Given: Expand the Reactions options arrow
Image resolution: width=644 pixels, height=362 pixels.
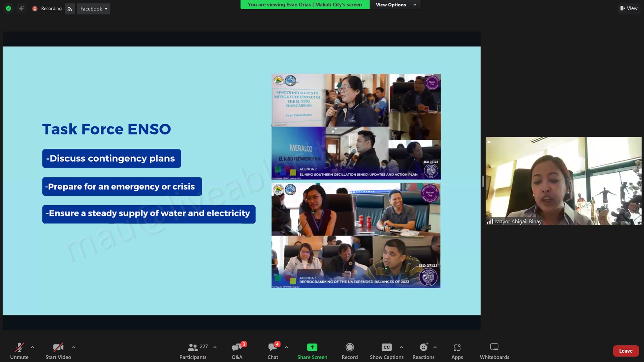Looking at the screenshot, I should [x=435, y=347].
